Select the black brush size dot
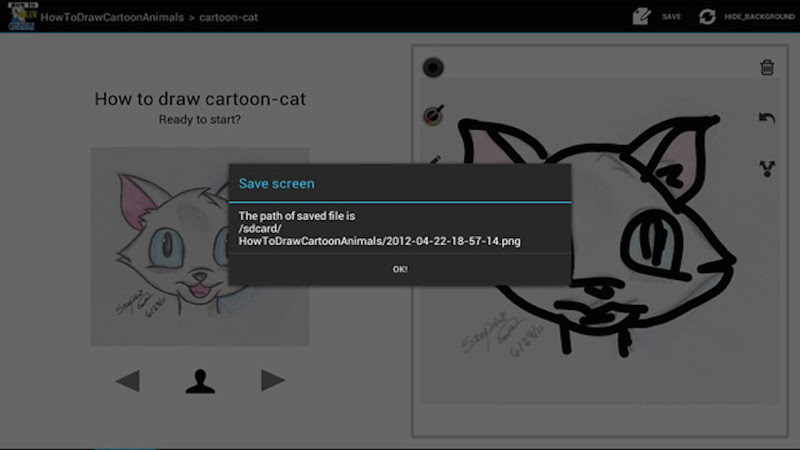The image size is (800, 450). click(433, 67)
